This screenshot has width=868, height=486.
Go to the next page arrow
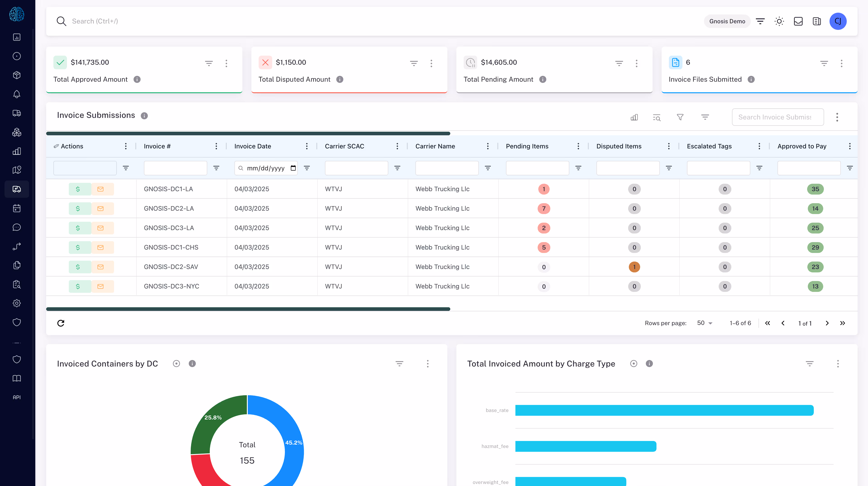(x=827, y=323)
